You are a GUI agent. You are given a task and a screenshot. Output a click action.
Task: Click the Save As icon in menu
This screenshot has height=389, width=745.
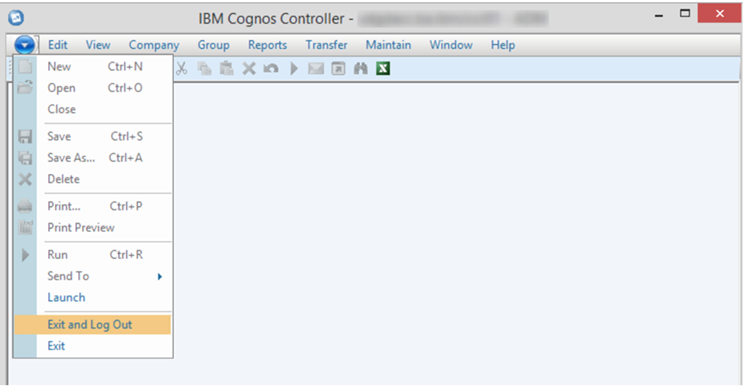[x=25, y=158]
